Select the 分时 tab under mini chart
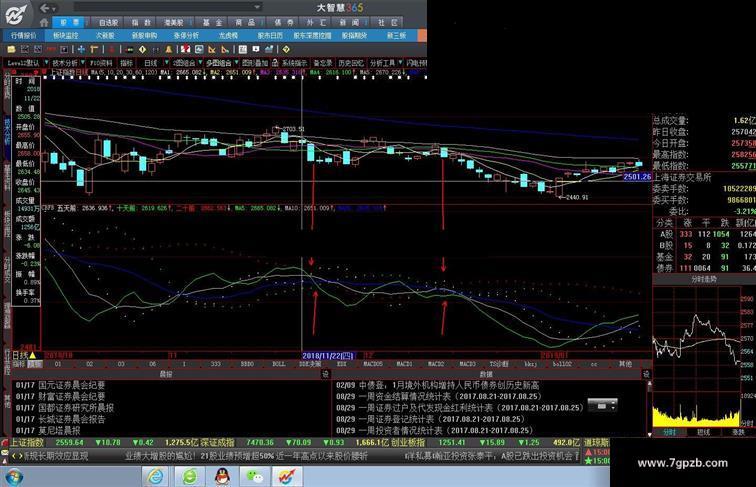Screen dimensions: 756x487 tap(670, 432)
